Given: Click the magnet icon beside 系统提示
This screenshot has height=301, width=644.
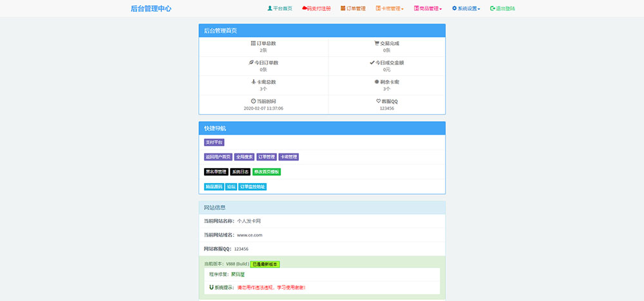Looking at the screenshot, I should [211, 287].
